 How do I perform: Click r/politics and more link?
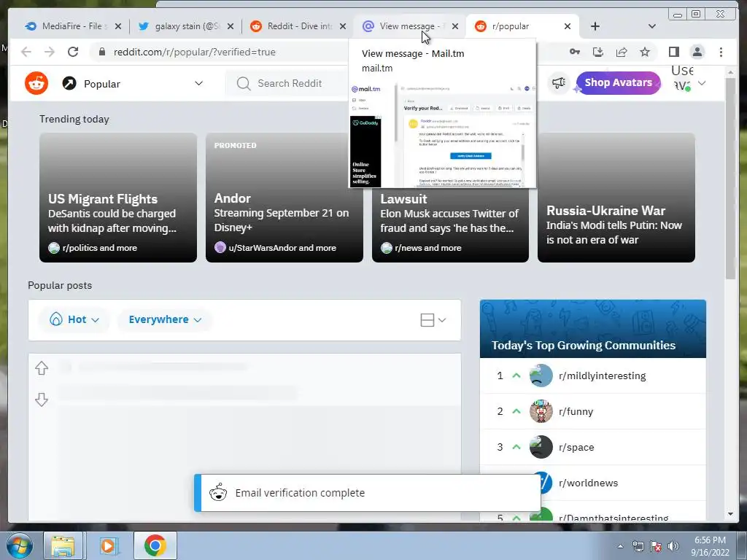99,248
